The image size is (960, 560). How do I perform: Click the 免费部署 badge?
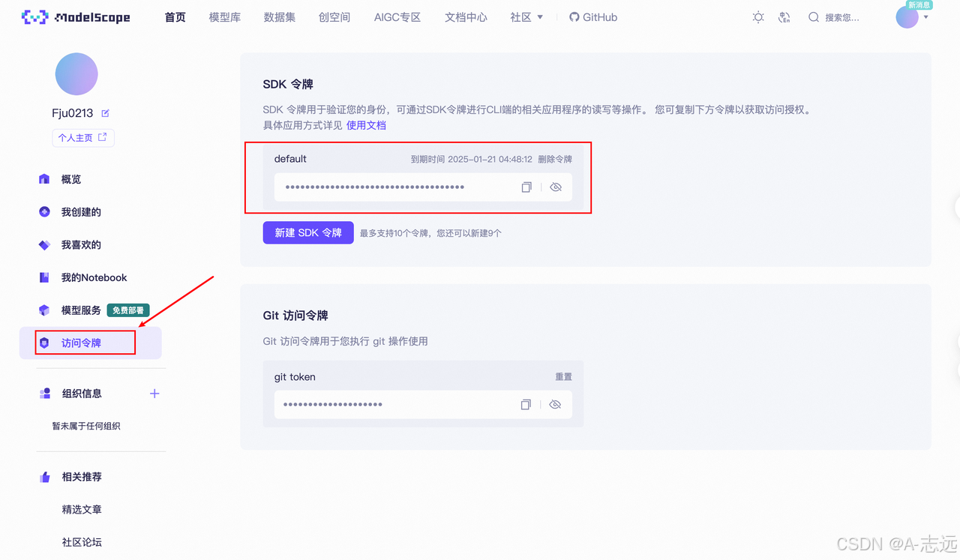pos(128,310)
